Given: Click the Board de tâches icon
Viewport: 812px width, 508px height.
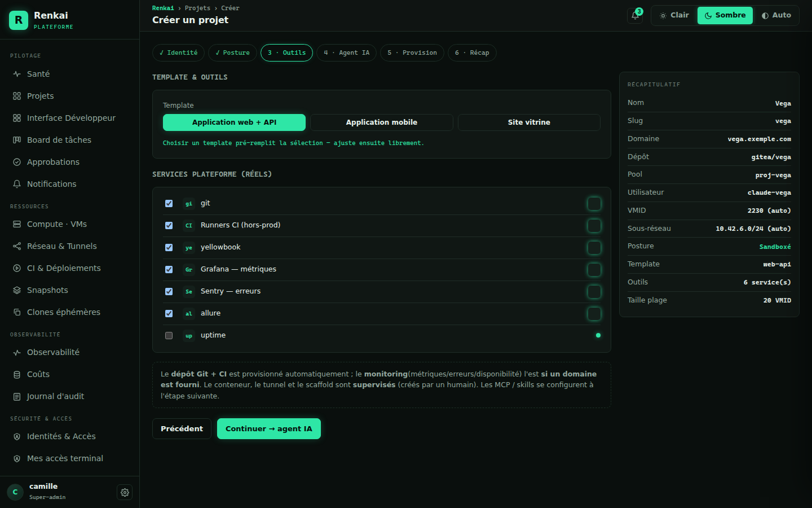Looking at the screenshot, I should (17, 140).
